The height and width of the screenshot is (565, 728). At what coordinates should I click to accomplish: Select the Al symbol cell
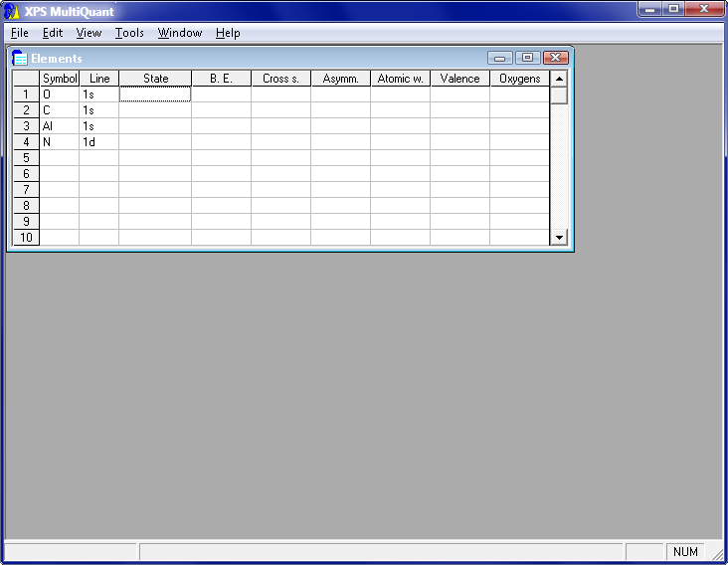coord(60,126)
